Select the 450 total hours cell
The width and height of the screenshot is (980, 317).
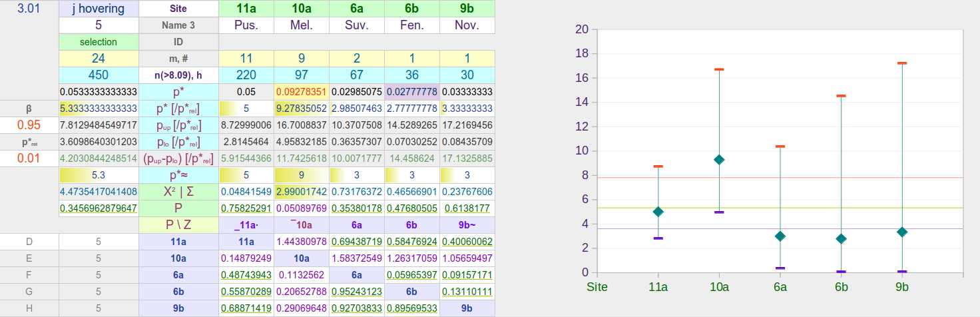99,75
